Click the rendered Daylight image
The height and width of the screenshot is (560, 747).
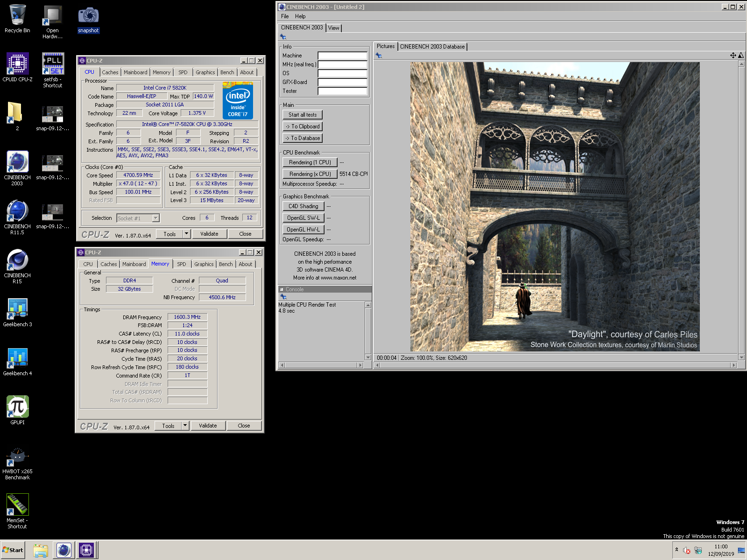tap(555, 207)
